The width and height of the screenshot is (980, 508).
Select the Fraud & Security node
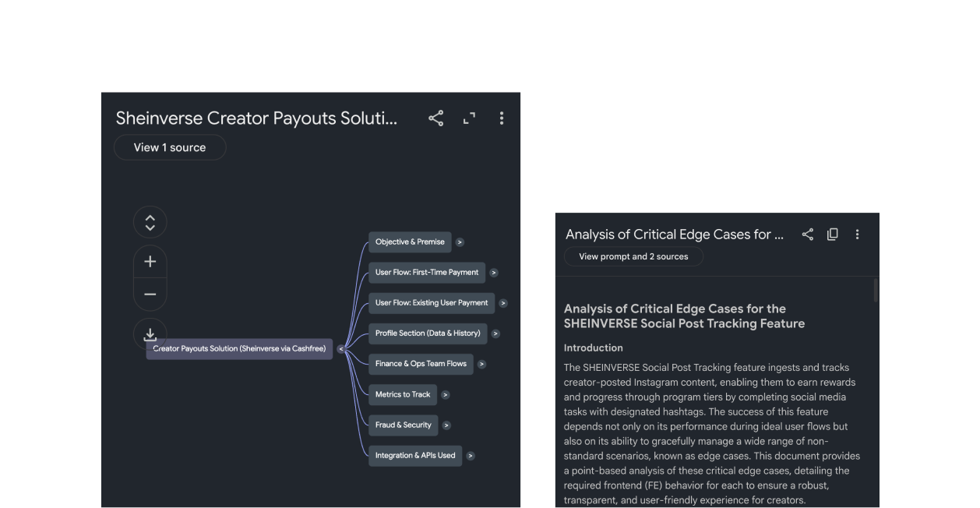tap(404, 425)
